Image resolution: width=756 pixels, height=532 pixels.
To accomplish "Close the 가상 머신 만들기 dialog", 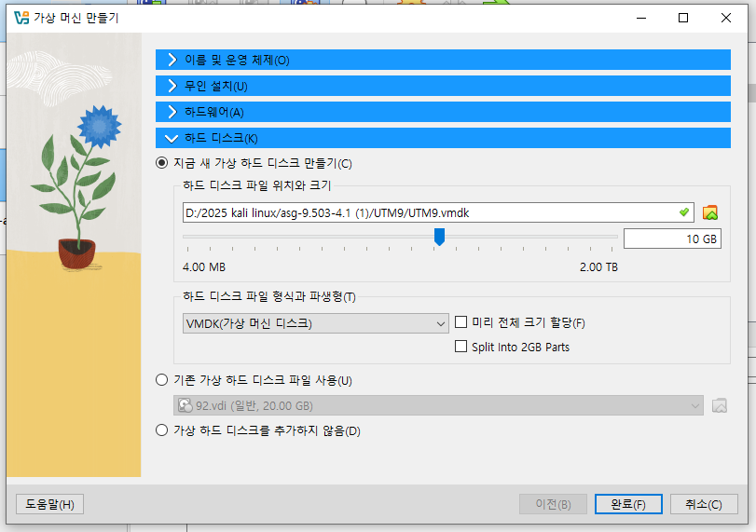I will (x=725, y=18).
